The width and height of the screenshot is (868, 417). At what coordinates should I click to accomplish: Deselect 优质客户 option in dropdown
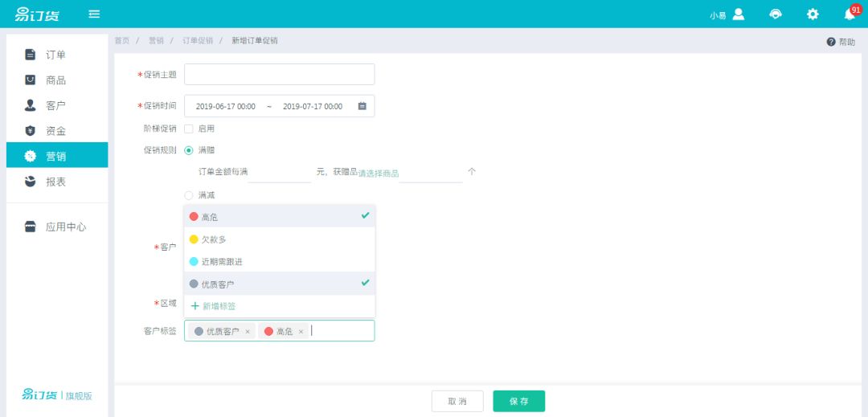click(x=280, y=284)
